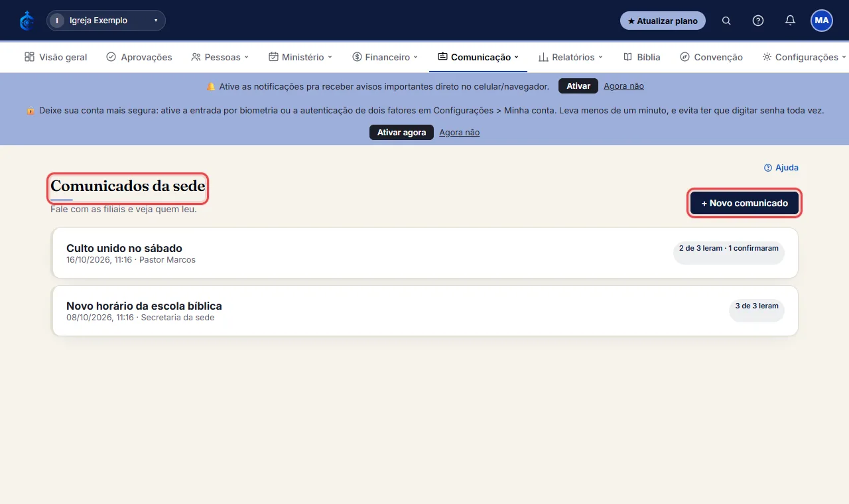849x504 pixels.
Task: Open the search magnifier icon
Action: coord(726,21)
